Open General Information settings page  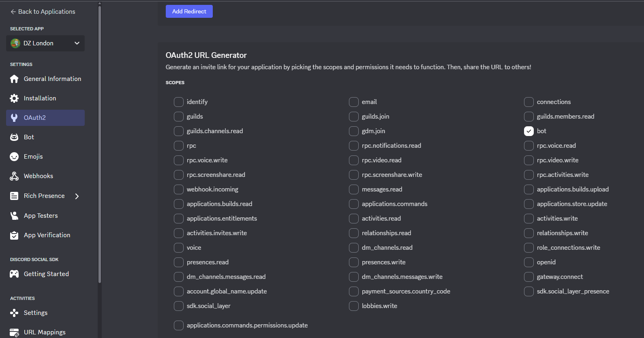(45, 79)
